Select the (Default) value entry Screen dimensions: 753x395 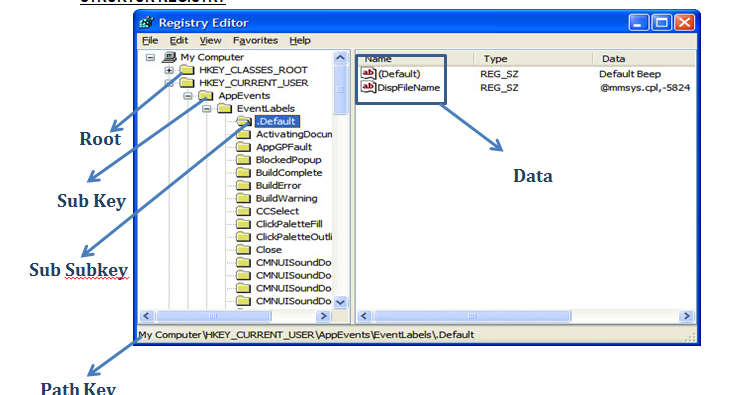[399, 74]
